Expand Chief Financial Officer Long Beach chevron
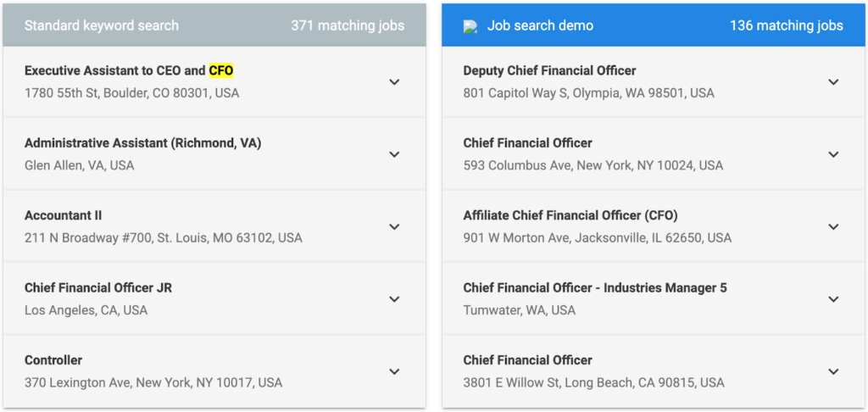Screen dimensions: 868x412 tap(833, 371)
